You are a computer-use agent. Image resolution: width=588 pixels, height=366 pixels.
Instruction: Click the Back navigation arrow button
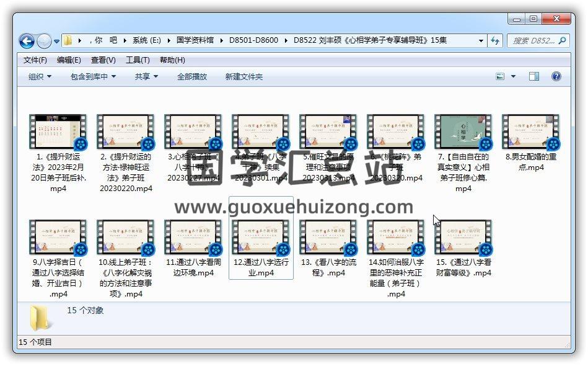coord(27,41)
